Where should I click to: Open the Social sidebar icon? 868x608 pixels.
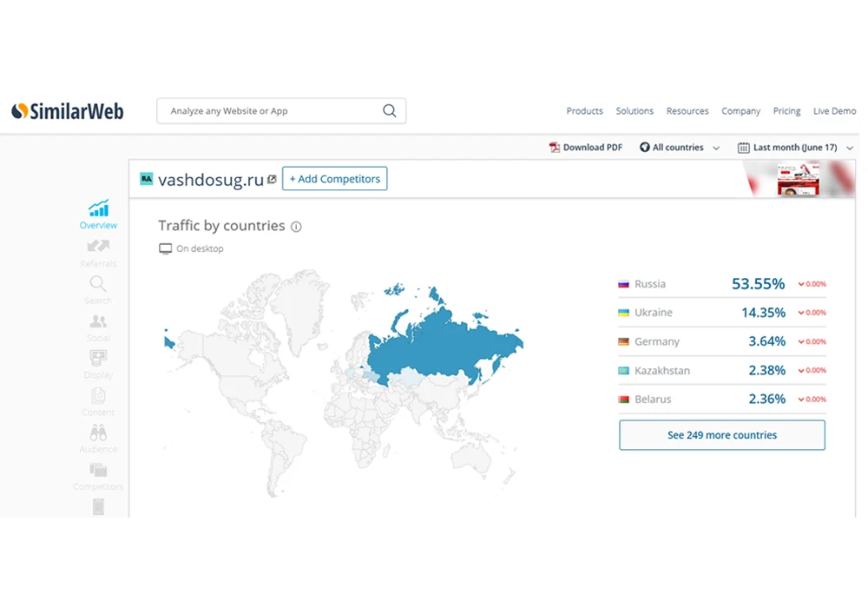98,321
